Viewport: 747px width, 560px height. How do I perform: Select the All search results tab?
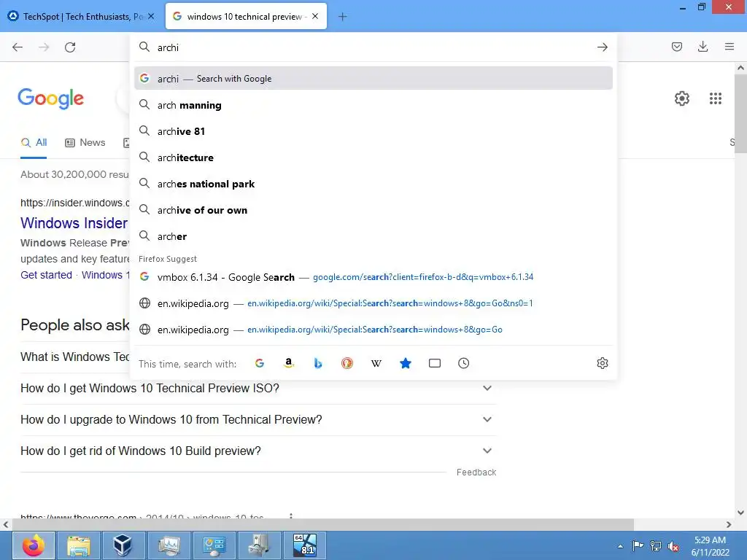34,142
